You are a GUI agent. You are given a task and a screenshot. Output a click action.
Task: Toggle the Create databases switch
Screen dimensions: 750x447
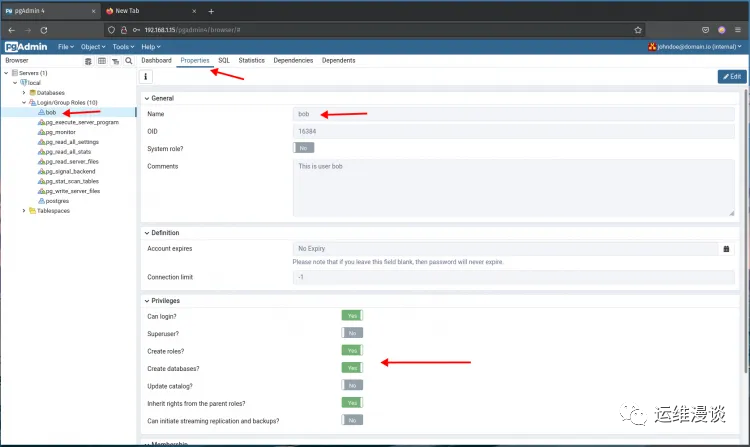point(353,368)
